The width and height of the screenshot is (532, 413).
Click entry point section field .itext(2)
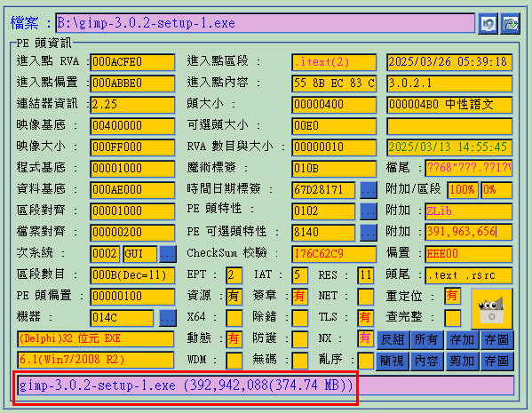pos(334,62)
